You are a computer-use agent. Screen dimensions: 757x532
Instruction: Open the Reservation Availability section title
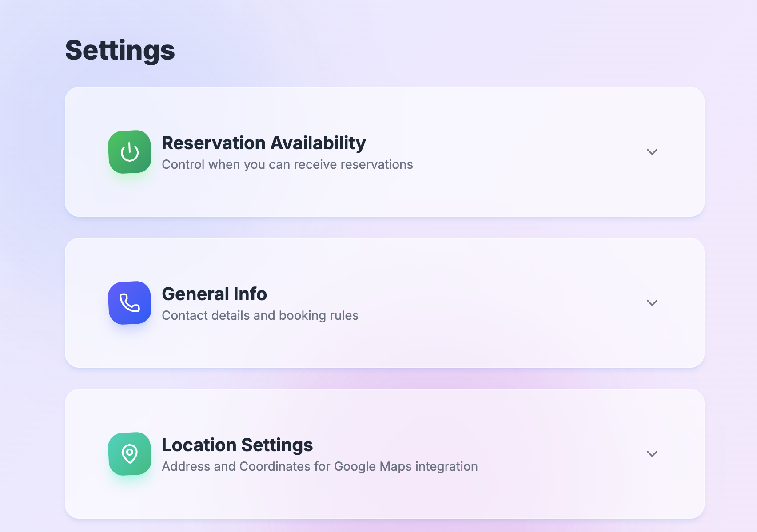(x=263, y=143)
